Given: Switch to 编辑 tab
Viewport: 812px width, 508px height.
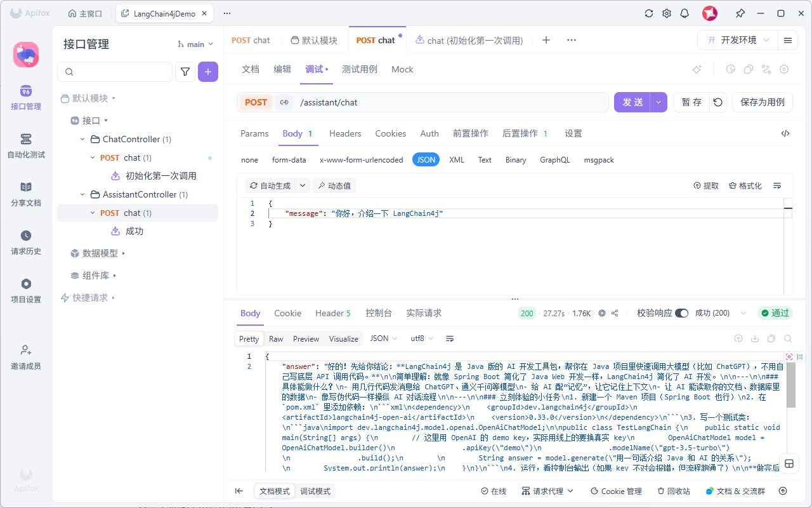Looking at the screenshot, I should click(282, 69).
